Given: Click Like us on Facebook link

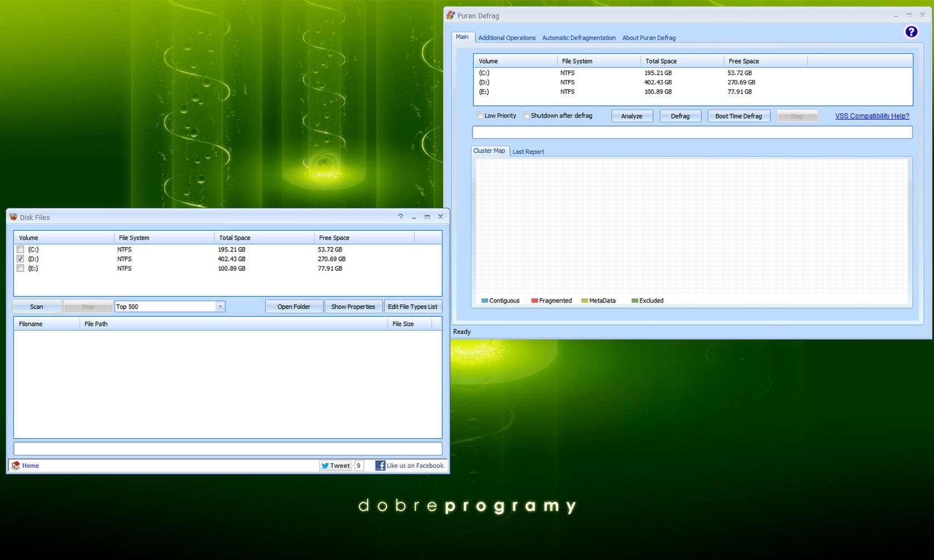Looking at the screenshot, I should (x=416, y=466).
